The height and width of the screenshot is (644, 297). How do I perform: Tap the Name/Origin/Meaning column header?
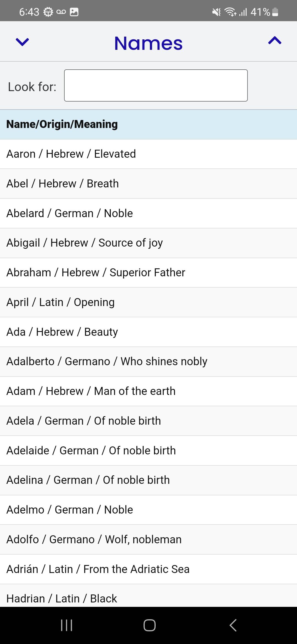[62, 124]
